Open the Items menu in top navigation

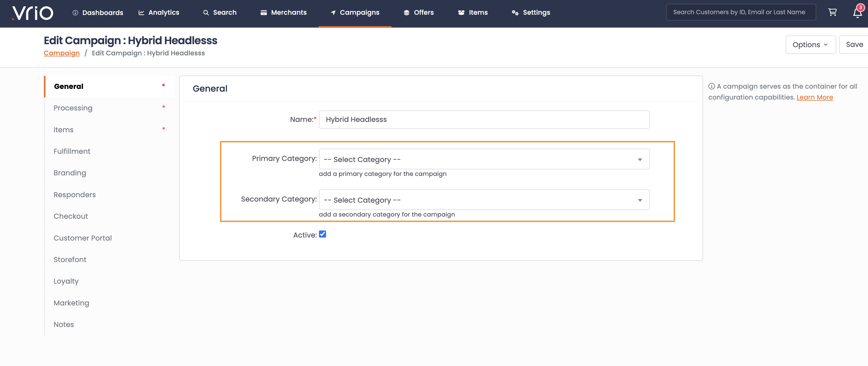click(473, 13)
